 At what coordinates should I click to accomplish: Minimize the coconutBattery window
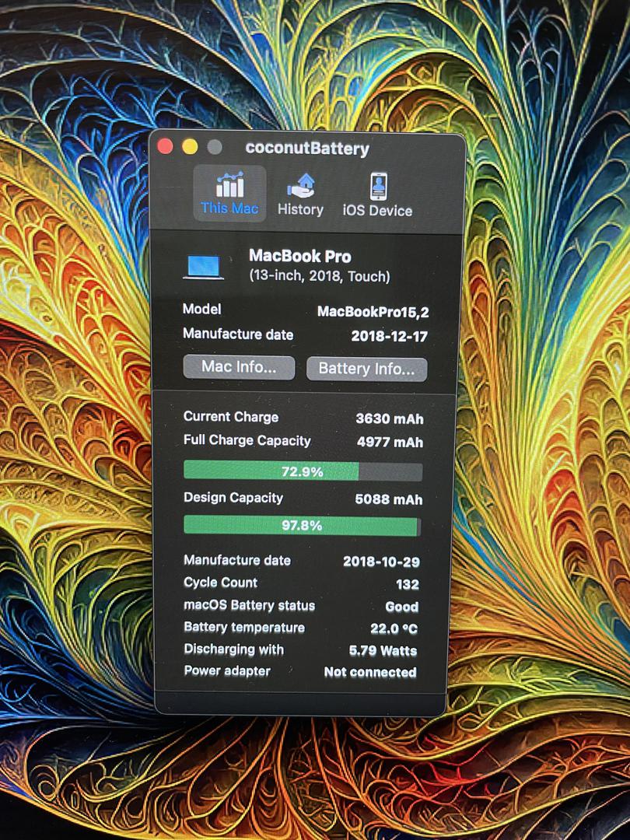coord(190,147)
